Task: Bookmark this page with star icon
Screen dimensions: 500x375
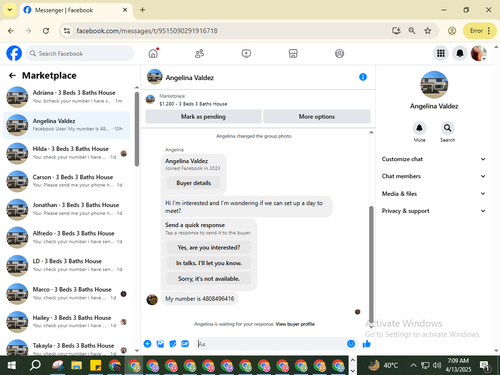Action: (x=428, y=31)
